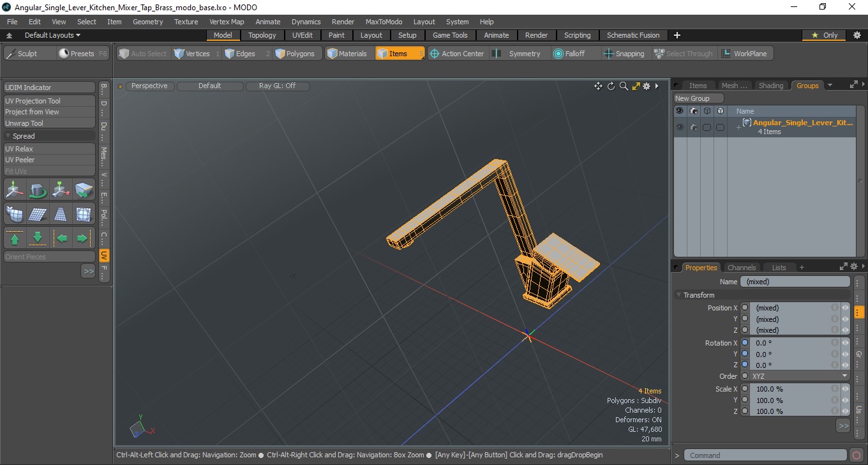Open the rotation Order XYZ dropdown
Screen dimensions: 868x465
coord(800,376)
